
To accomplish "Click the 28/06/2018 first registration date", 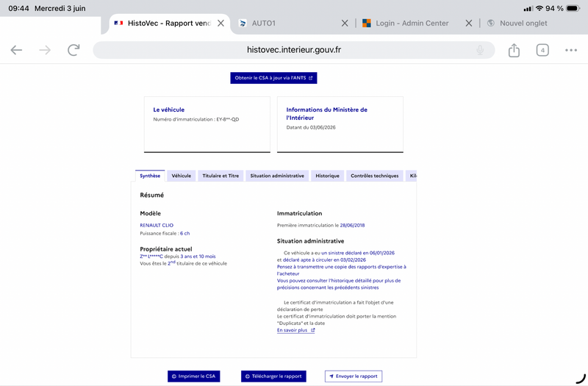I will (352, 226).
